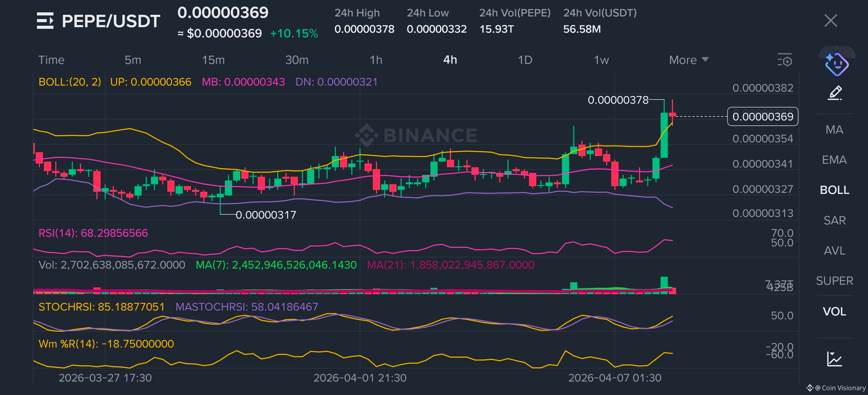Click the 24h Low value 0.00000332
This screenshot has width=868, height=395.
(x=437, y=29)
